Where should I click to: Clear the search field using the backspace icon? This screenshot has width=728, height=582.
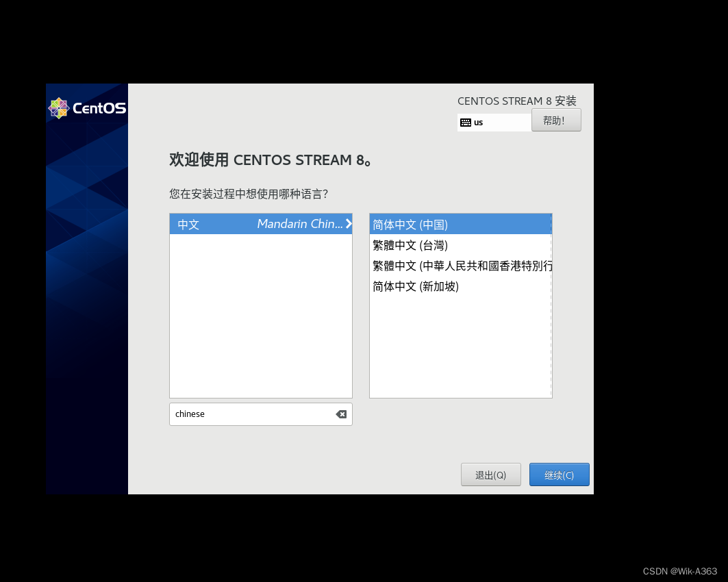tap(340, 414)
